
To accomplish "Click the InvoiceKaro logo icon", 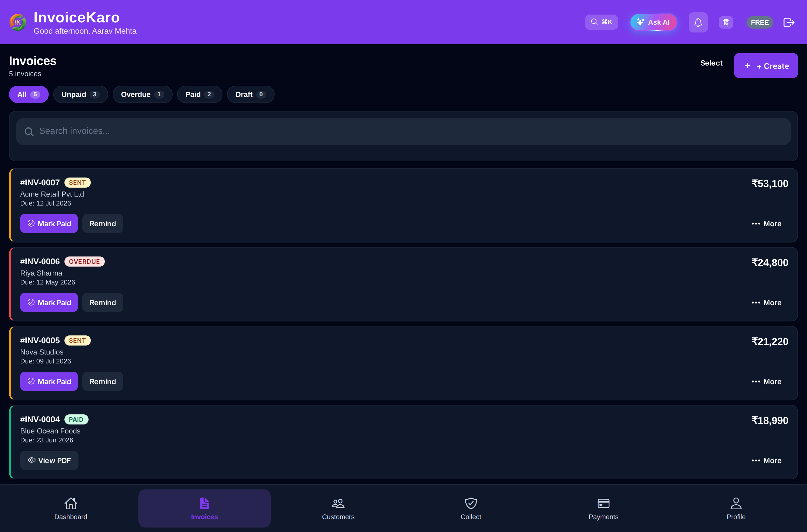I will (18, 22).
